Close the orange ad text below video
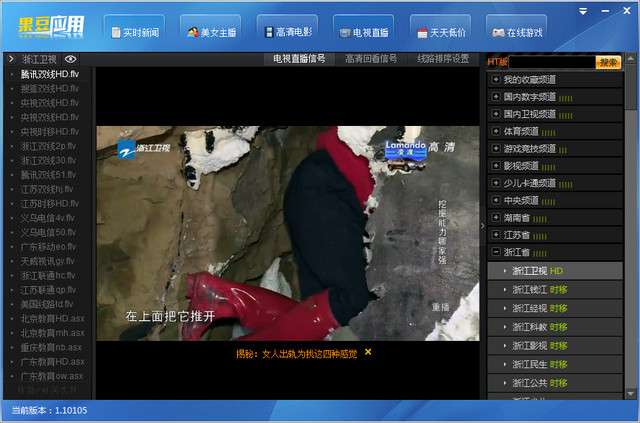This screenshot has width=640, height=423. click(x=368, y=352)
